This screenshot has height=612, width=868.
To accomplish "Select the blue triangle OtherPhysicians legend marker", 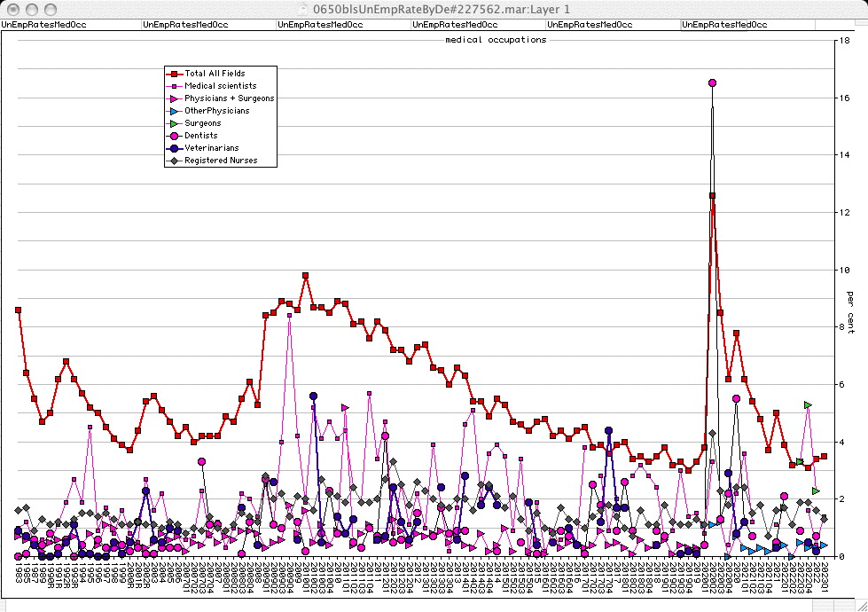I will 176,111.
